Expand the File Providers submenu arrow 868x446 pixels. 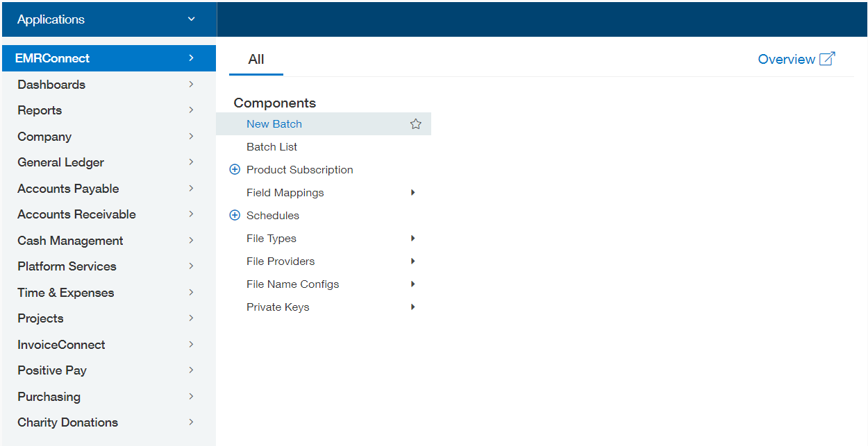point(412,261)
